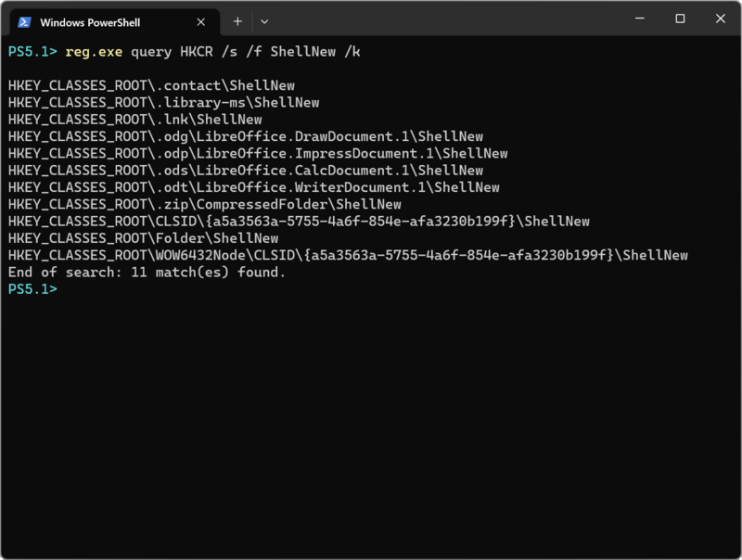Open the new tab profiles dropdown
742x560 pixels.
click(264, 21)
